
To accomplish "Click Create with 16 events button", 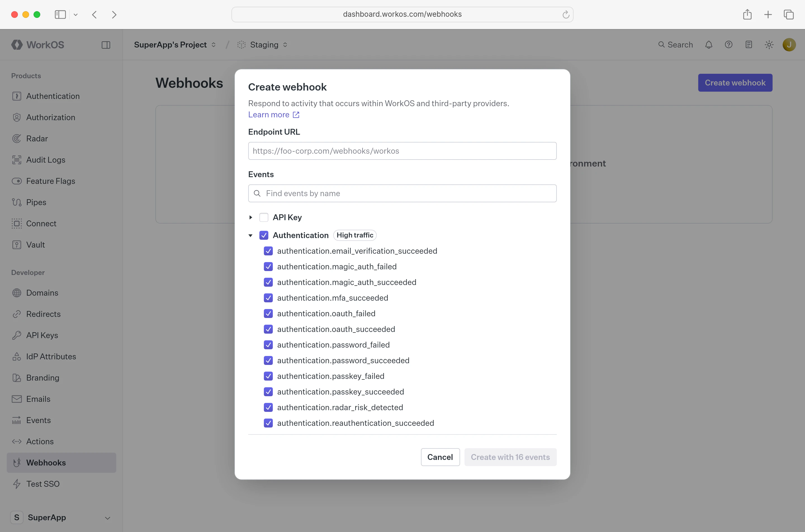I will pyautogui.click(x=510, y=457).
